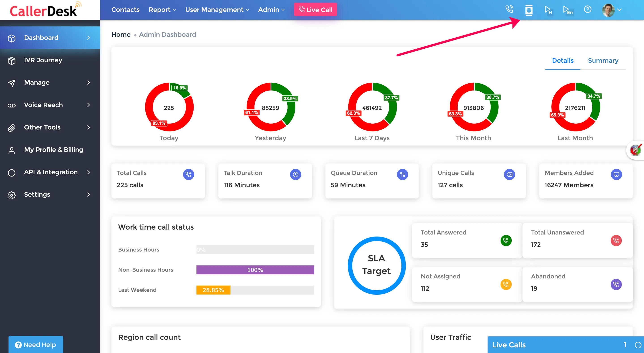
Task: Click the floating screen capture widget
Action: click(635, 150)
